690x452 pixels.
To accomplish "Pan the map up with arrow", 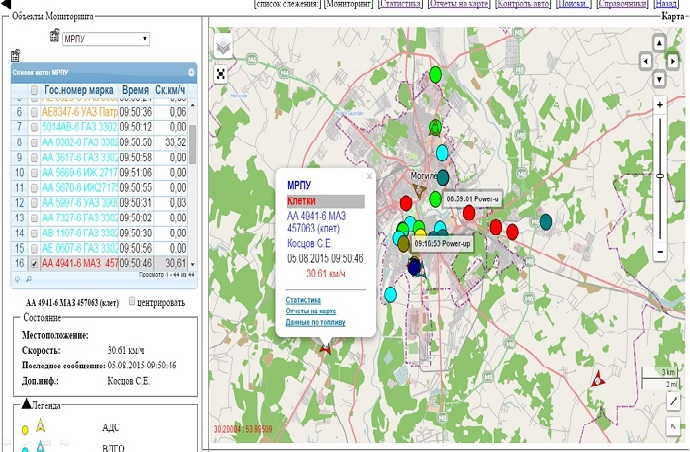I will click(x=659, y=43).
